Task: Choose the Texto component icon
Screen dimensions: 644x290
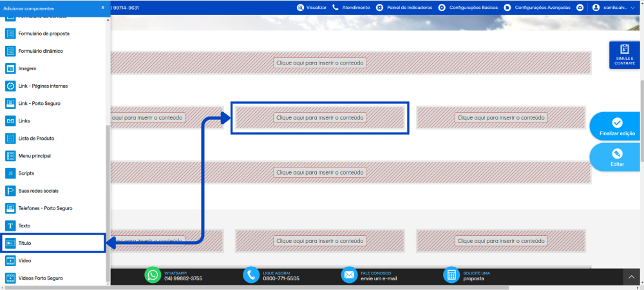Action: pyautogui.click(x=10, y=226)
